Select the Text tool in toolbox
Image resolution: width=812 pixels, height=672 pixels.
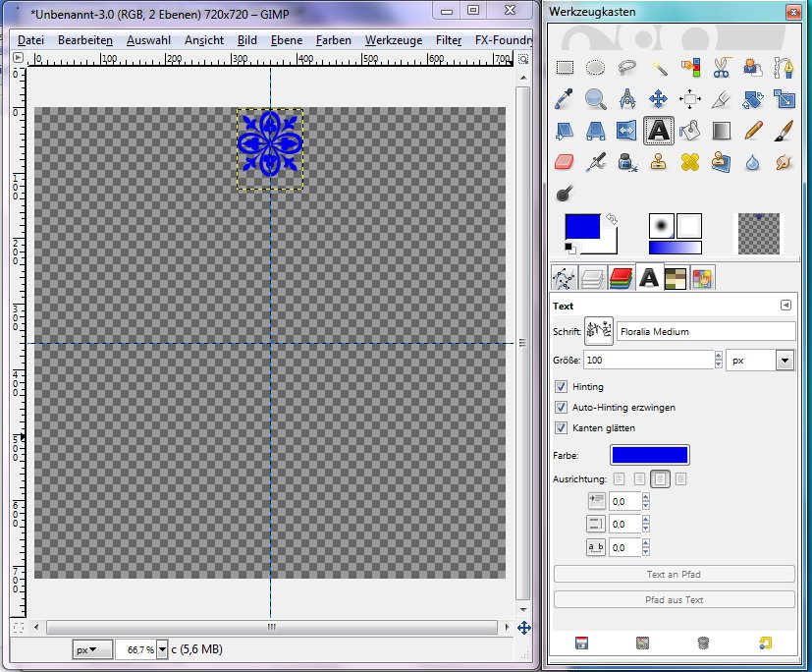pos(659,131)
